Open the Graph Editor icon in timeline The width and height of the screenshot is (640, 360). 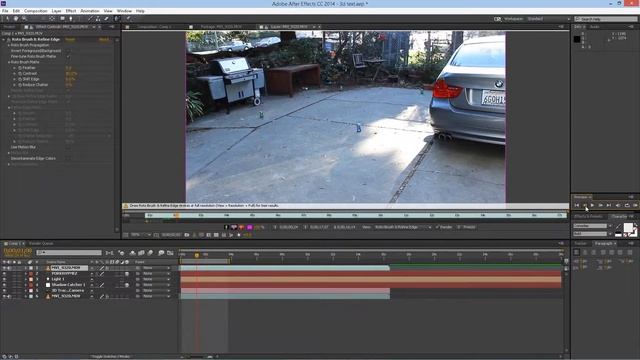click(170, 253)
